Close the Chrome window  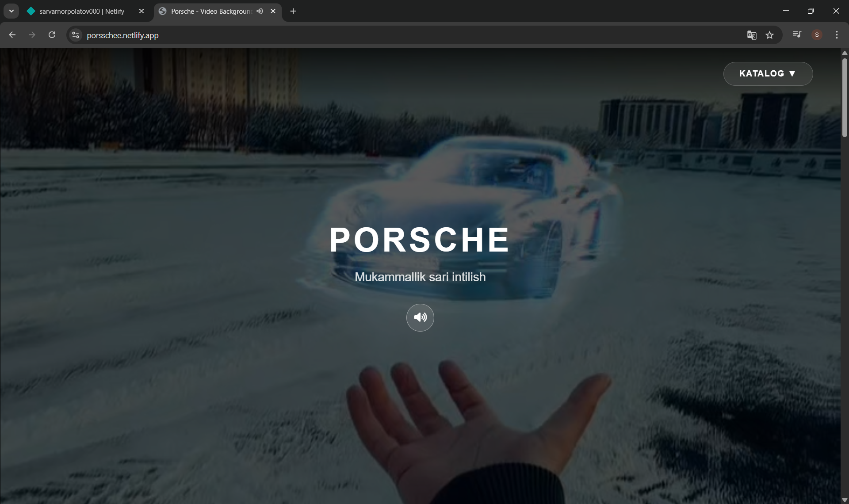[x=836, y=11]
